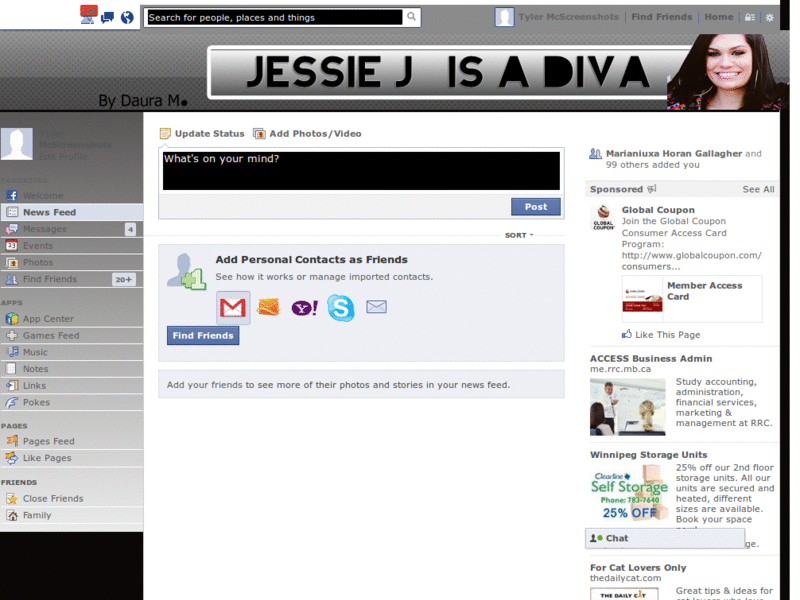This screenshot has width=800, height=600.
Task: Click the Add Photos/Video picture icon
Action: (259, 134)
